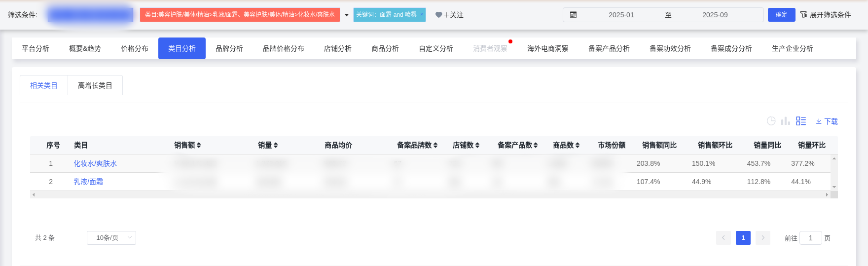Switch to pie chart view
The width and height of the screenshot is (868, 266).
pos(771,121)
